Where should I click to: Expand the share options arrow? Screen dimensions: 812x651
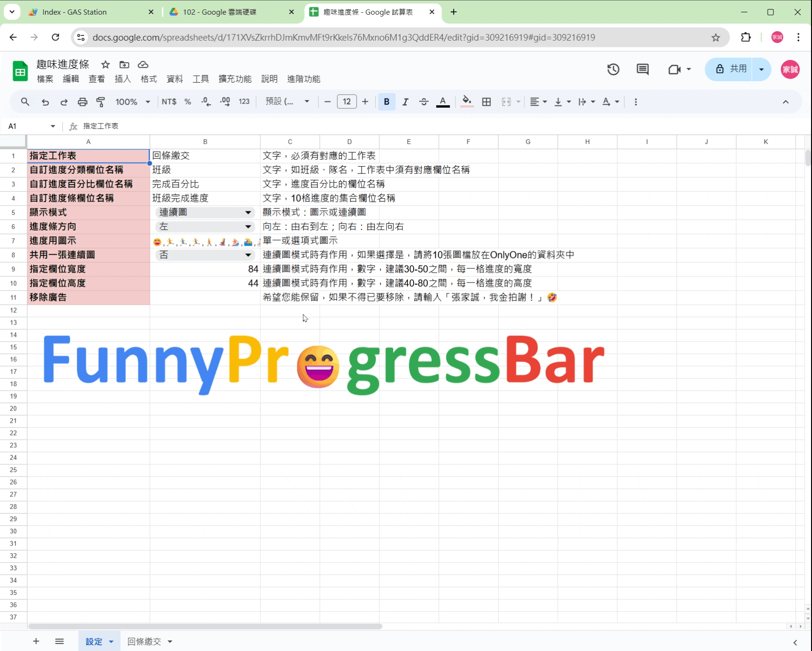tap(761, 69)
